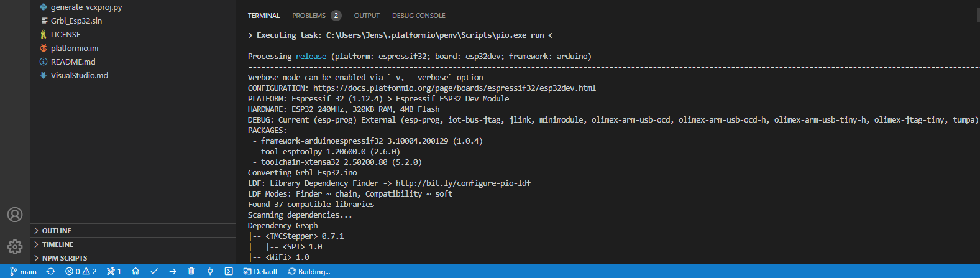Run PlatformIO Clean trash icon
Screen dimensions: 980x278
(191, 272)
